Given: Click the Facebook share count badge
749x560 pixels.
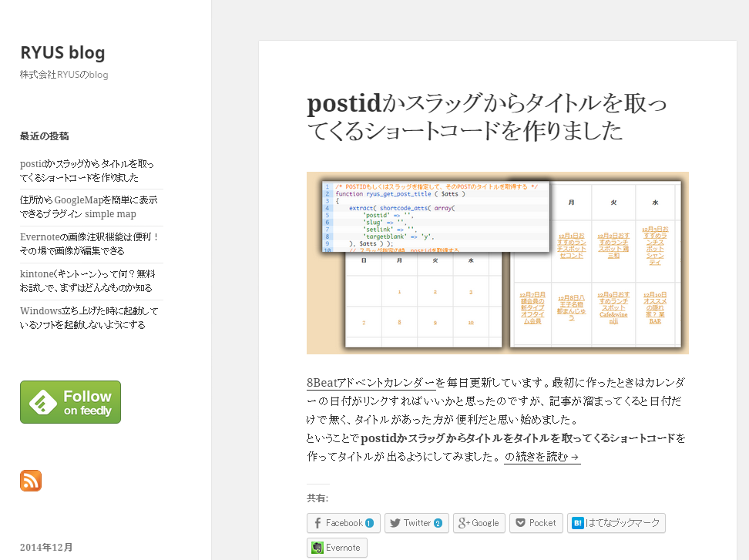Looking at the screenshot, I should (x=370, y=524).
